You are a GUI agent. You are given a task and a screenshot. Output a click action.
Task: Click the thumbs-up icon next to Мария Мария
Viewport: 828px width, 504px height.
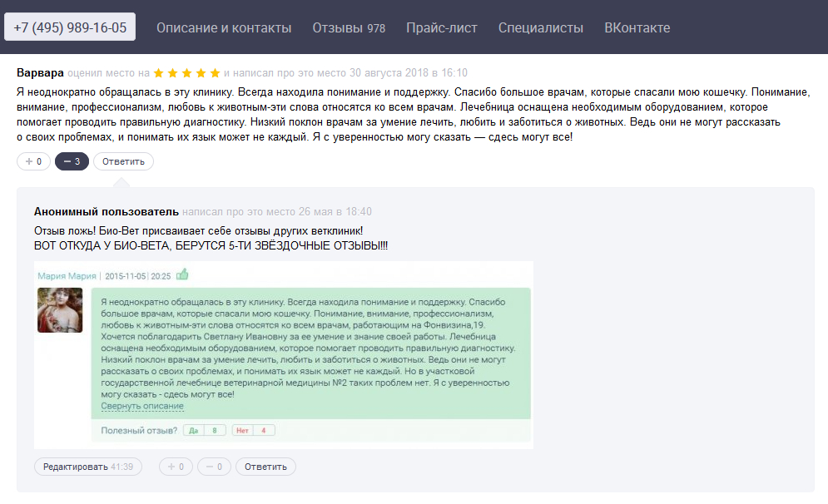pos(182,274)
